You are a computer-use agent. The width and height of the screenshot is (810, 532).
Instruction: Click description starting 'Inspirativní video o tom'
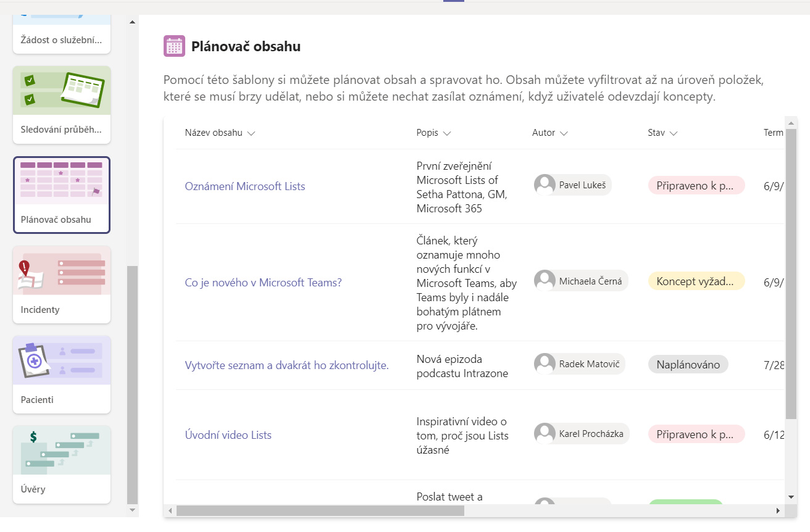(462, 436)
